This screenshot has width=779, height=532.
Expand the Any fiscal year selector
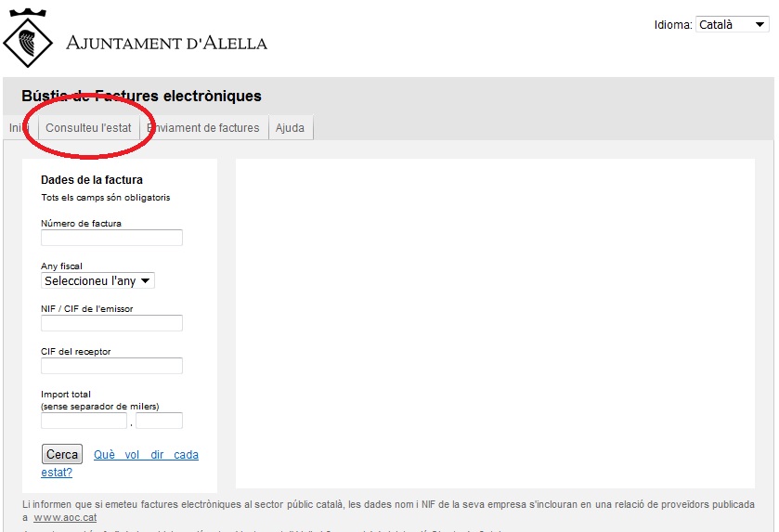click(97, 280)
